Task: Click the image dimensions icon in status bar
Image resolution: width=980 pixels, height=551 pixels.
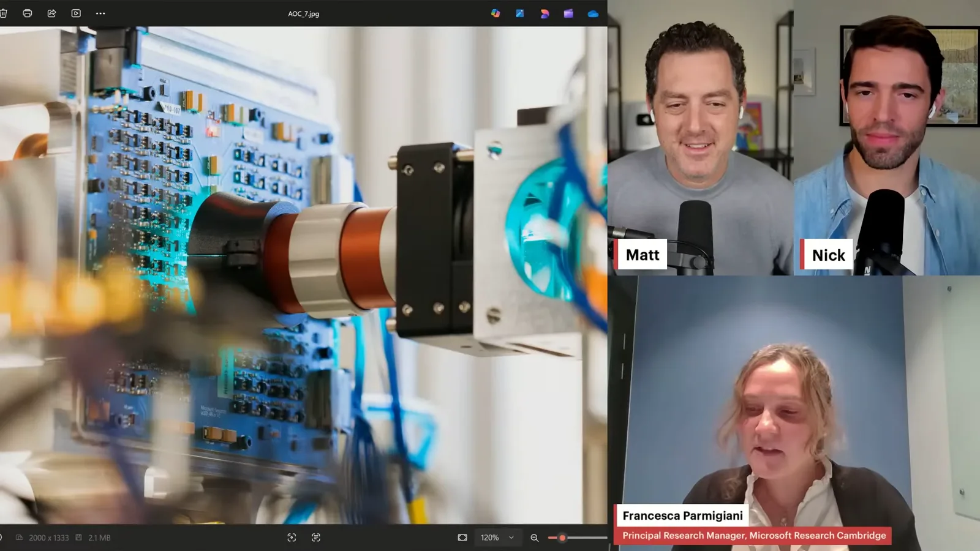Action: click(19, 538)
